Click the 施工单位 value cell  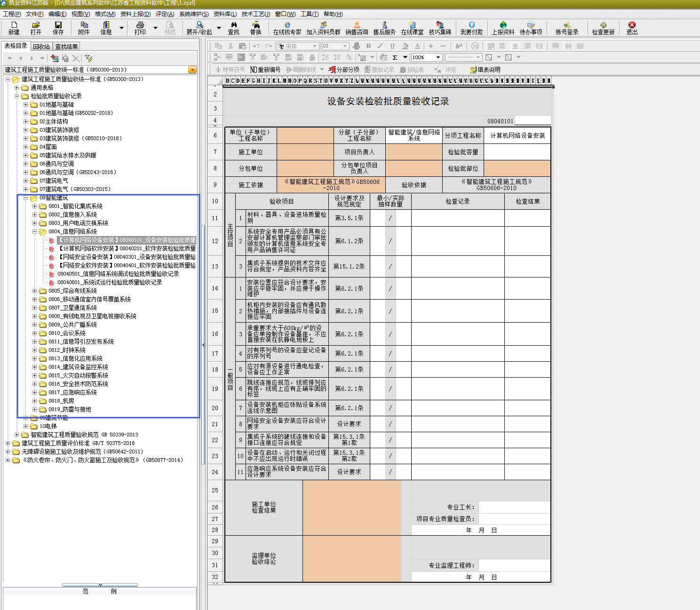(305, 152)
